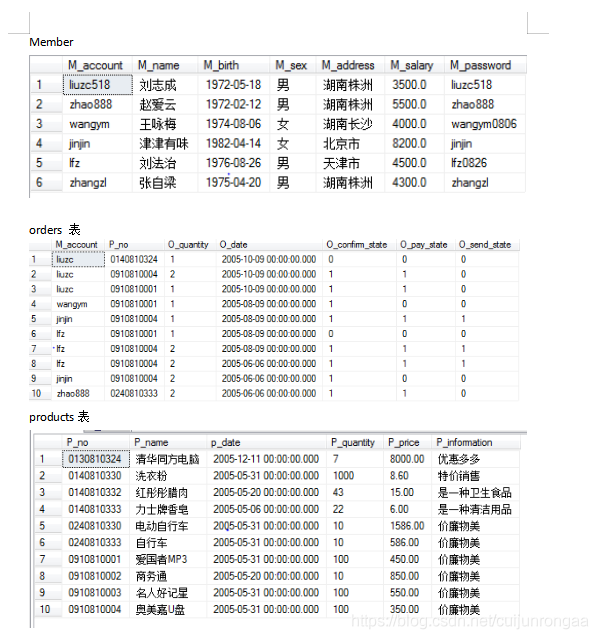Click the salary value 8200.0
Viewport: 598px width, 639px height.
pyautogui.click(x=409, y=143)
